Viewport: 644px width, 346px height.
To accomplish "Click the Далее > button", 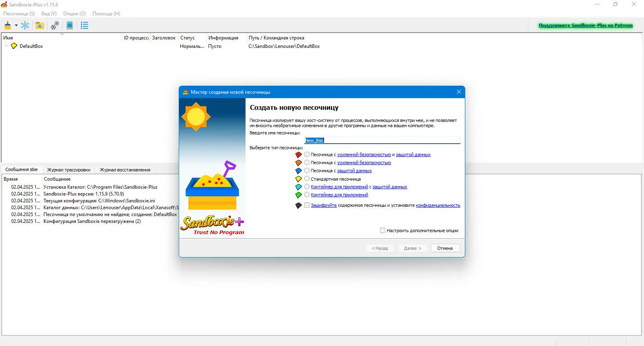I will click(413, 248).
